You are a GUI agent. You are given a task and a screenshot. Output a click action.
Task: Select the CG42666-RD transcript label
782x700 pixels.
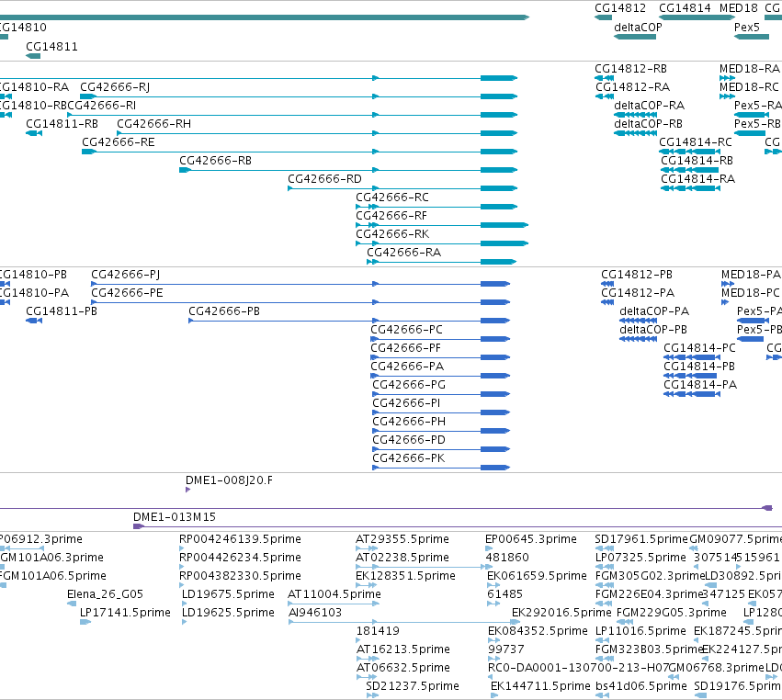pyautogui.click(x=324, y=179)
